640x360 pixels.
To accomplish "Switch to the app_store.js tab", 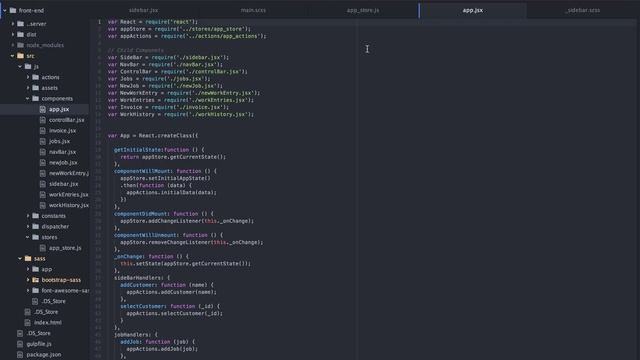I will [363, 10].
